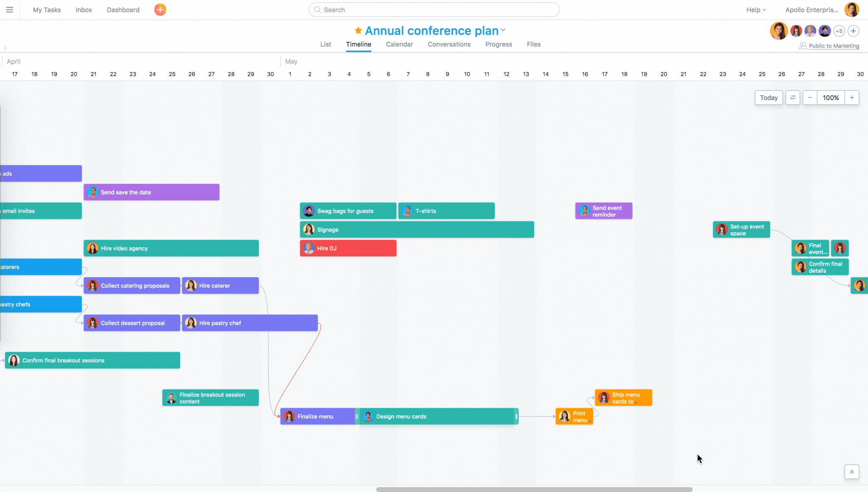
Task: Click the team member avatar icon
Action: [779, 31]
